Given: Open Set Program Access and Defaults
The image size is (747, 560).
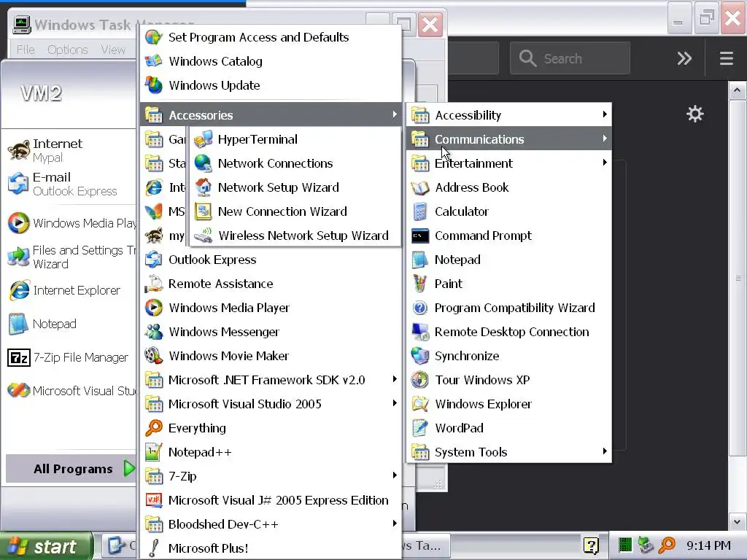Looking at the screenshot, I should 271,37.
